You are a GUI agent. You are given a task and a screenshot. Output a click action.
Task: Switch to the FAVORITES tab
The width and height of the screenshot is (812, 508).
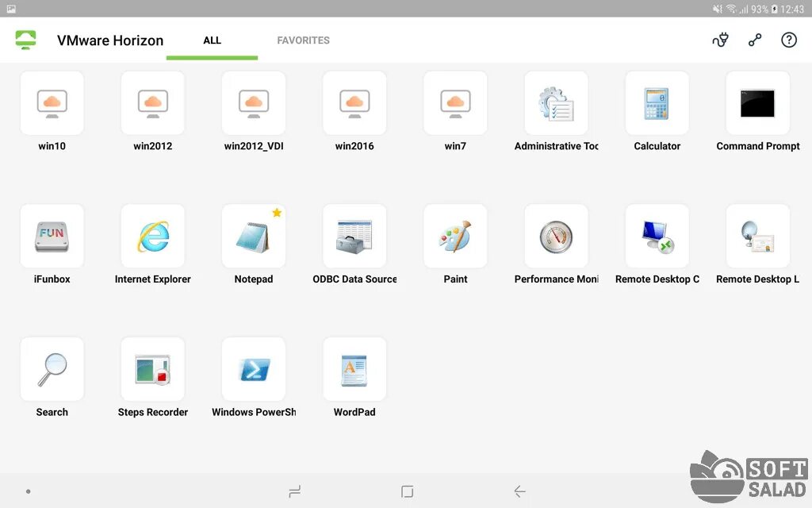pos(303,40)
